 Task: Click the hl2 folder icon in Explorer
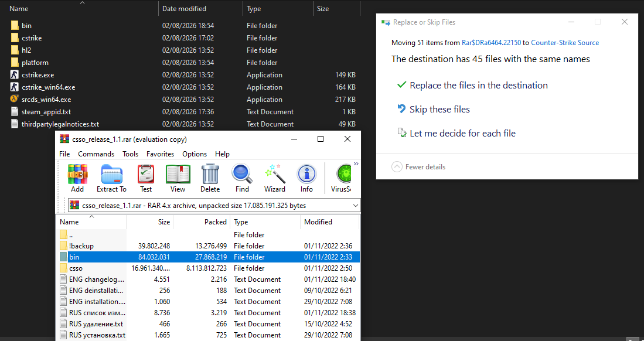[x=15, y=50]
